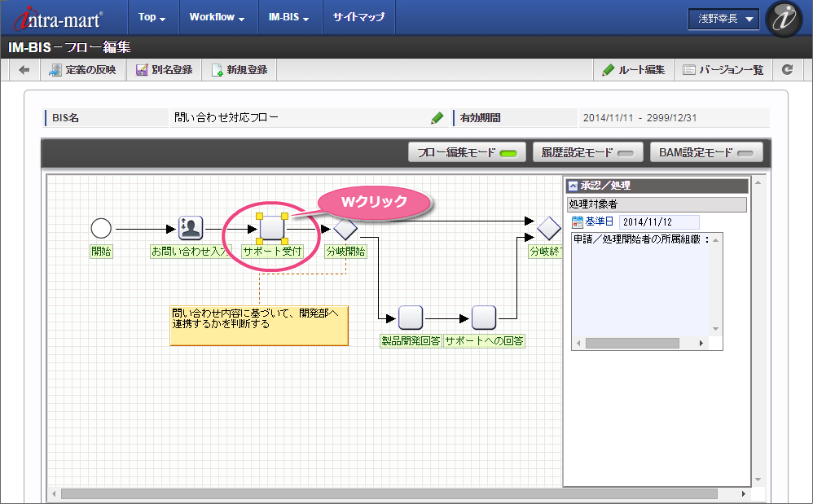Edit BIS name with green pencil icon
Image resolution: width=813 pixels, height=504 pixels.
[437, 118]
